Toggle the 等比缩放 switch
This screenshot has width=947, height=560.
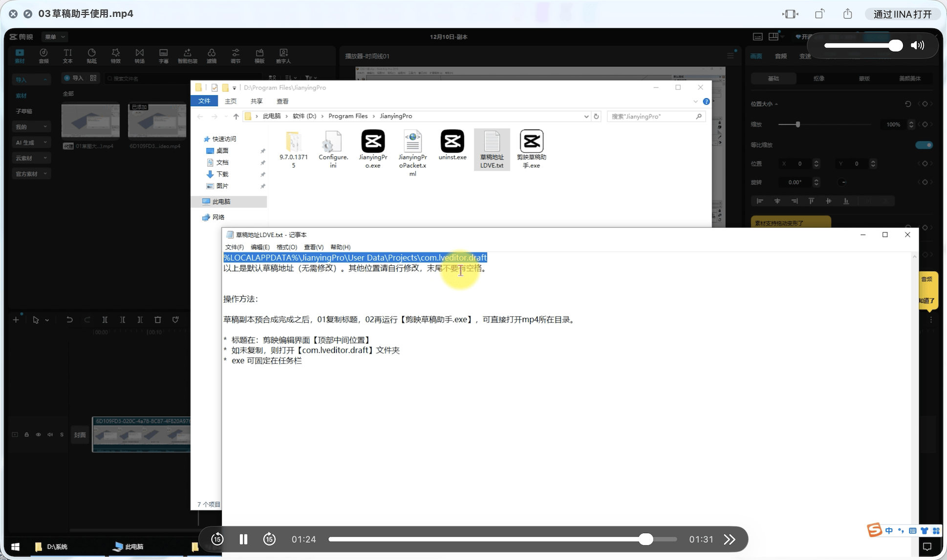click(x=924, y=145)
